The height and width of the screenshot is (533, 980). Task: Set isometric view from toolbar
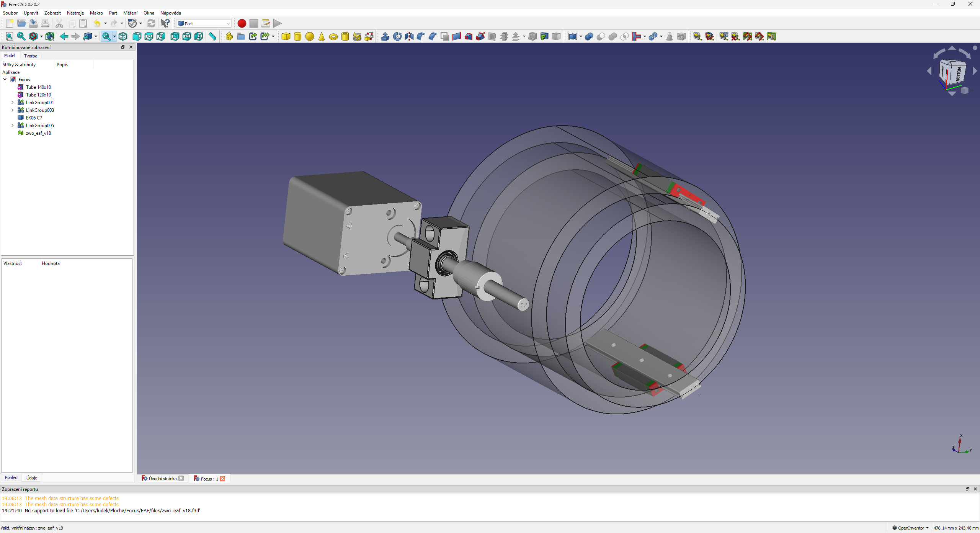123,36
